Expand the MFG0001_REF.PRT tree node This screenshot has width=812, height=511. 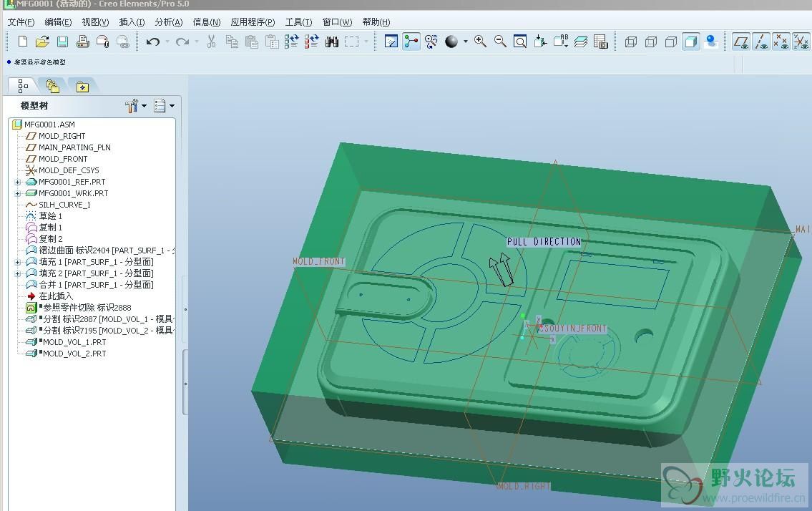click(18, 182)
